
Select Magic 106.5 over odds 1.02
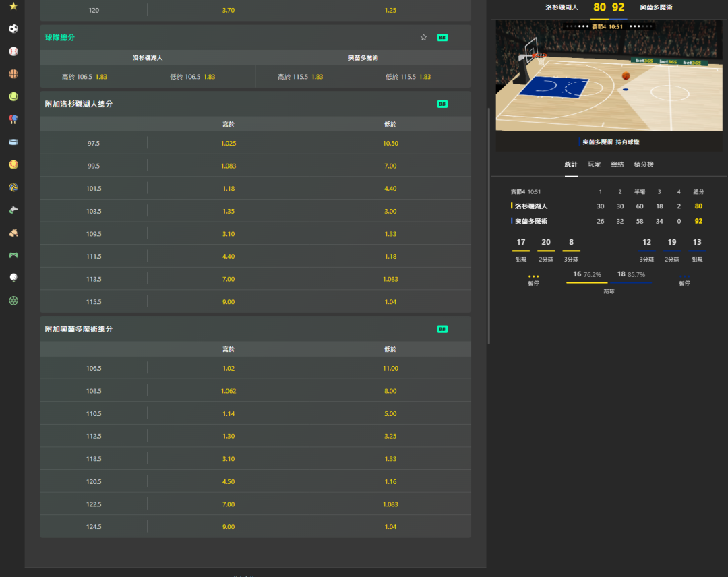[229, 368]
